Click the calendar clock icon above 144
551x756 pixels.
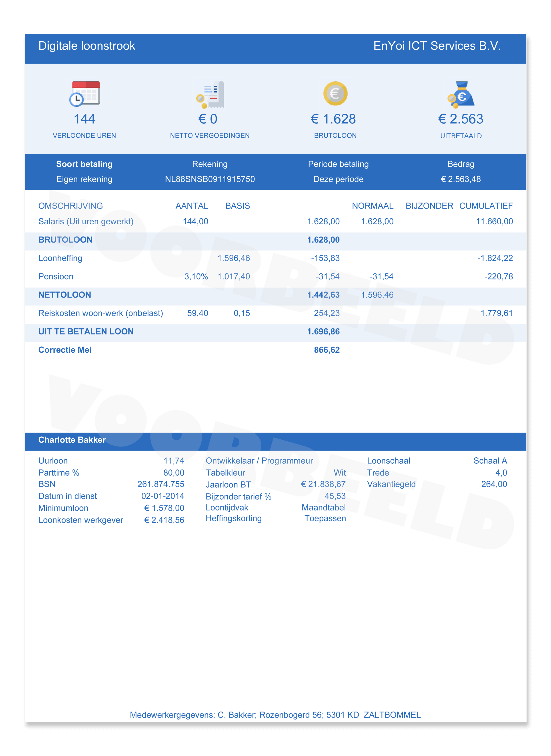(x=84, y=94)
